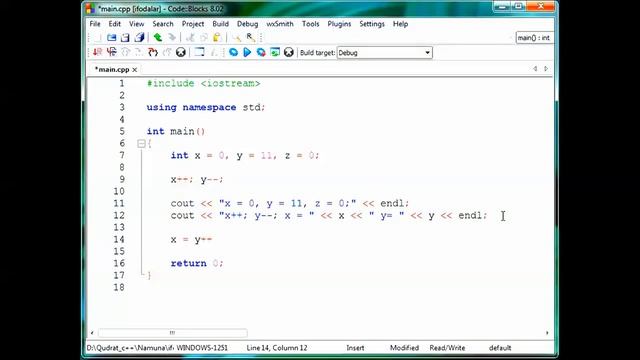Open the File menu
640x360 pixels.
pyautogui.click(x=95, y=24)
